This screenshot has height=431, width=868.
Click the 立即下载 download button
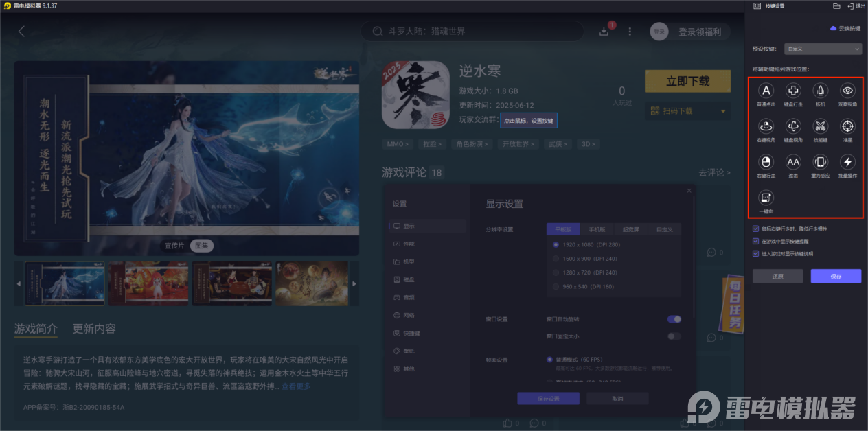point(687,81)
